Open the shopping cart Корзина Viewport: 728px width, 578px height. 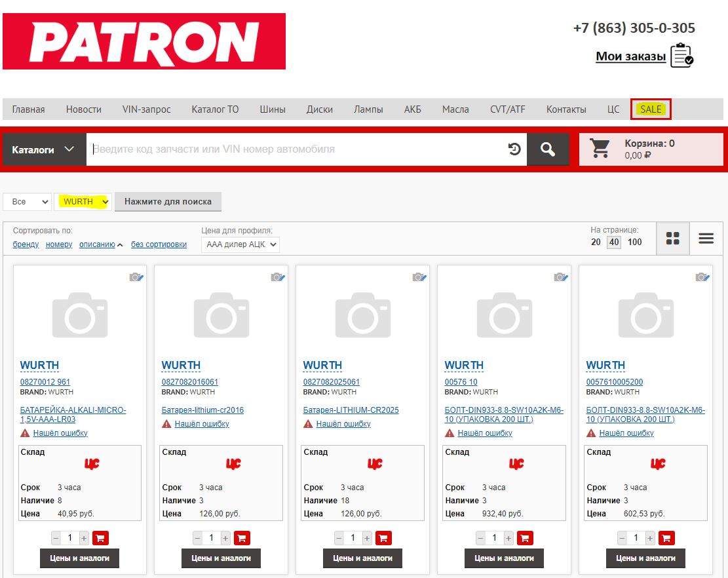click(x=651, y=149)
